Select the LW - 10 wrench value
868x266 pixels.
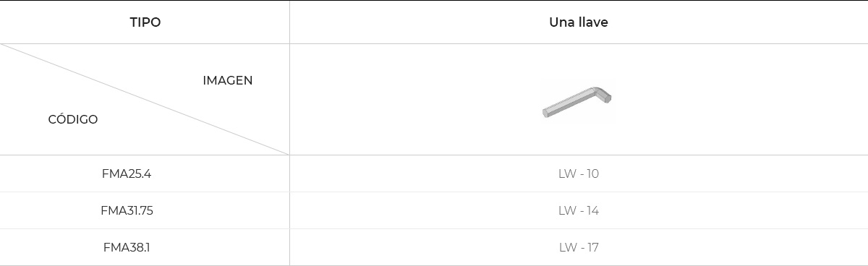pos(579,173)
